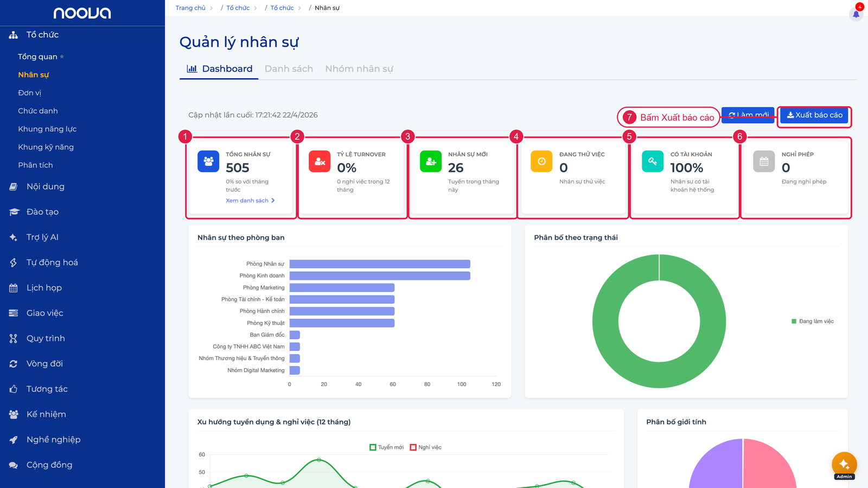Toggle Đang làm việc legend item
868x488 pixels.
point(813,322)
